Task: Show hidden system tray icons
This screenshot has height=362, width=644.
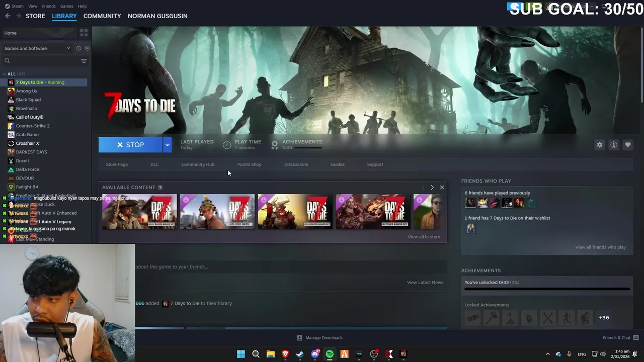Action: (548, 354)
